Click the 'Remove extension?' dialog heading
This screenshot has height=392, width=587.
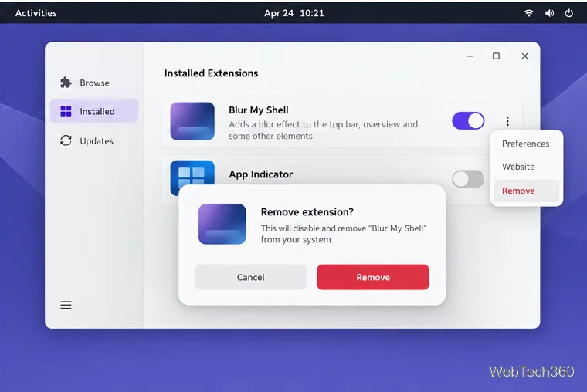(x=307, y=212)
